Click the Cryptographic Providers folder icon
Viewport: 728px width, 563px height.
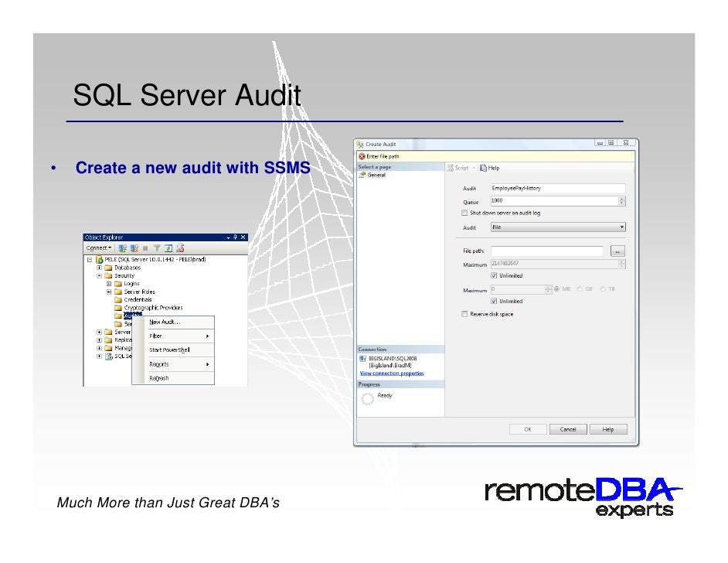tap(118, 308)
